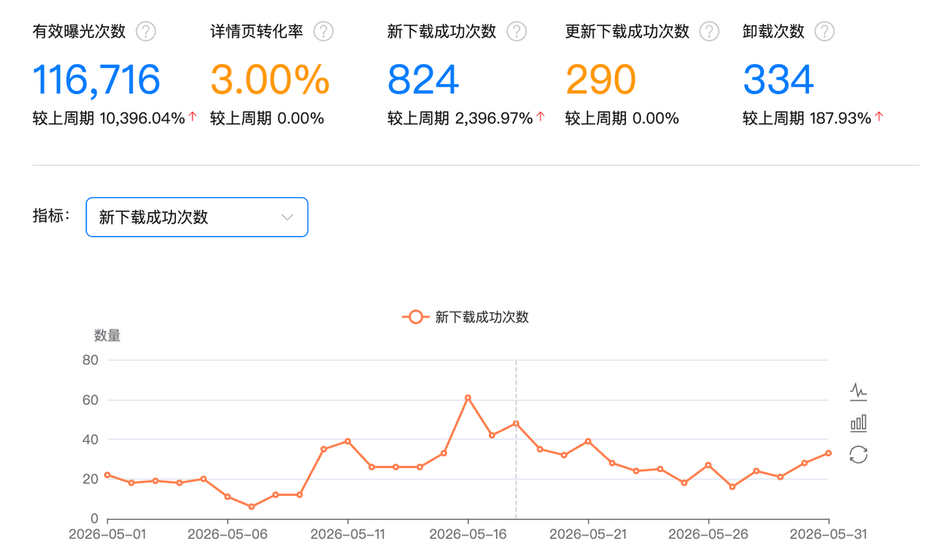Click the last data point at 2026-05-31
This screenshot has height=560, width=951.
829,453
